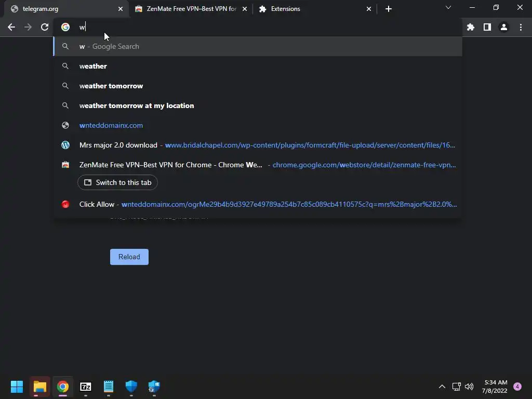Open ZenMate Chrome Web Store suggestion
Viewport: 532px width, 399px height.
click(258, 165)
